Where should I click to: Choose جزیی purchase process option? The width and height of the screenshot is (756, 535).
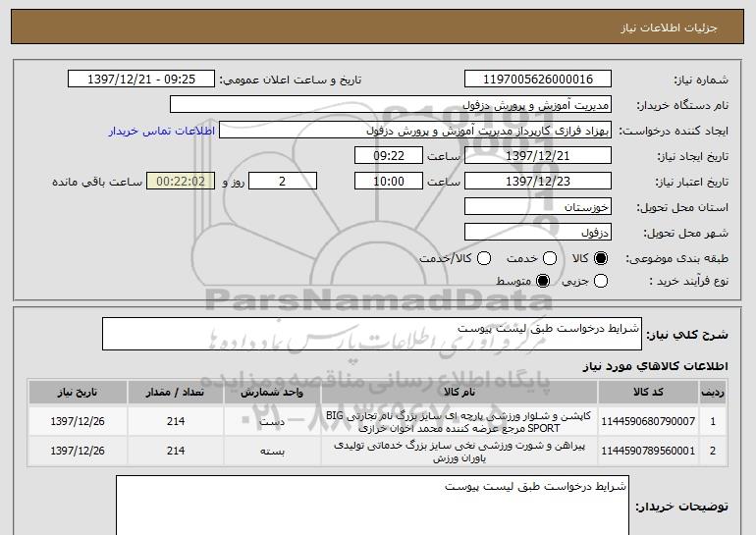tap(601, 281)
